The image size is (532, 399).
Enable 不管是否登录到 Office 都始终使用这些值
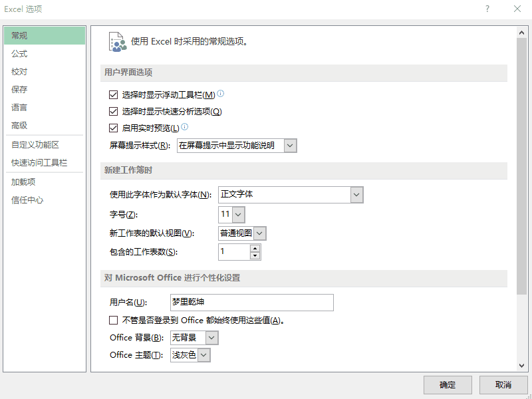click(113, 320)
